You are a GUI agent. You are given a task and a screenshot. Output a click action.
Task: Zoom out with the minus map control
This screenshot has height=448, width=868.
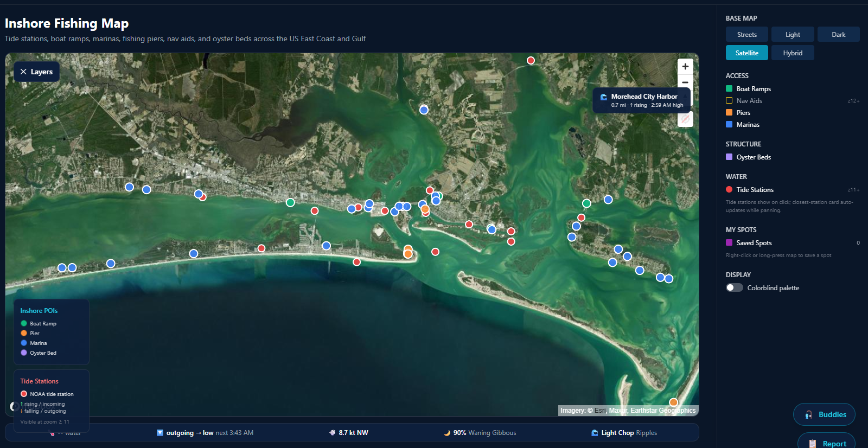(685, 82)
